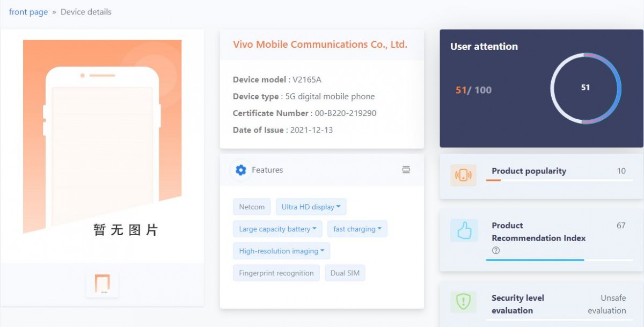The width and height of the screenshot is (644, 327).
Task: Click the thumbs-up recommendation icon
Action: pos(464,230)
